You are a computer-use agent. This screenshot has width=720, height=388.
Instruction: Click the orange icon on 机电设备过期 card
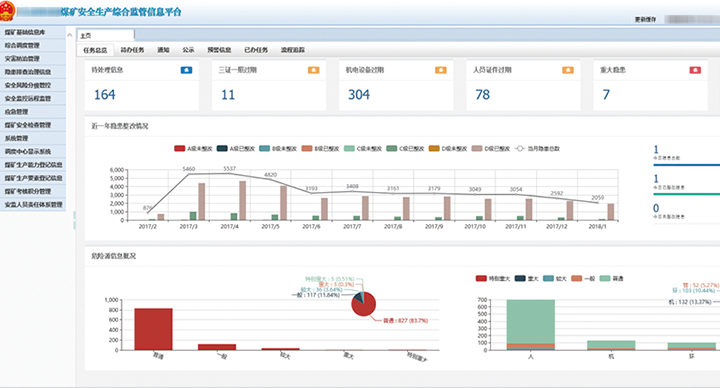[441, 70]
